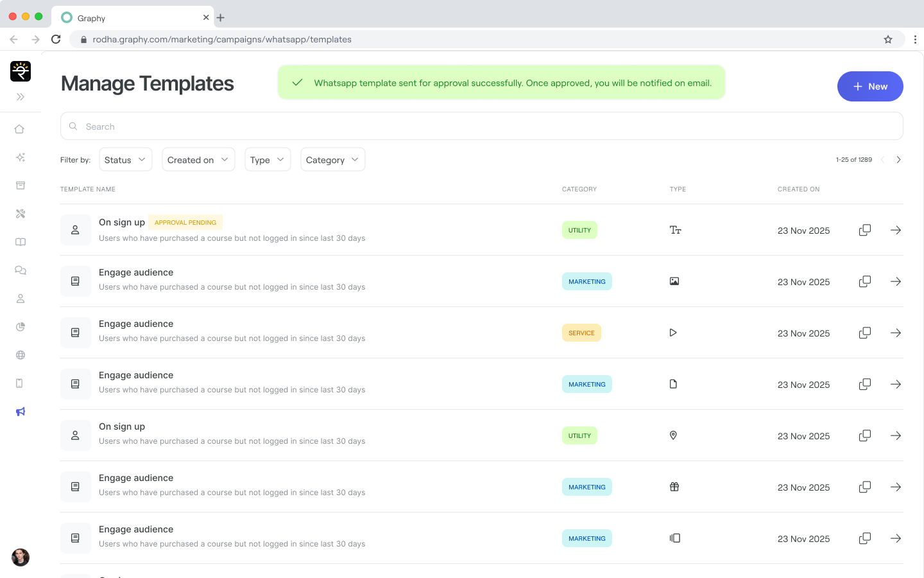The height and width of the screenshot is (578, 924).
Task: Reload the page in the browser
Action: tap(56, 39)
